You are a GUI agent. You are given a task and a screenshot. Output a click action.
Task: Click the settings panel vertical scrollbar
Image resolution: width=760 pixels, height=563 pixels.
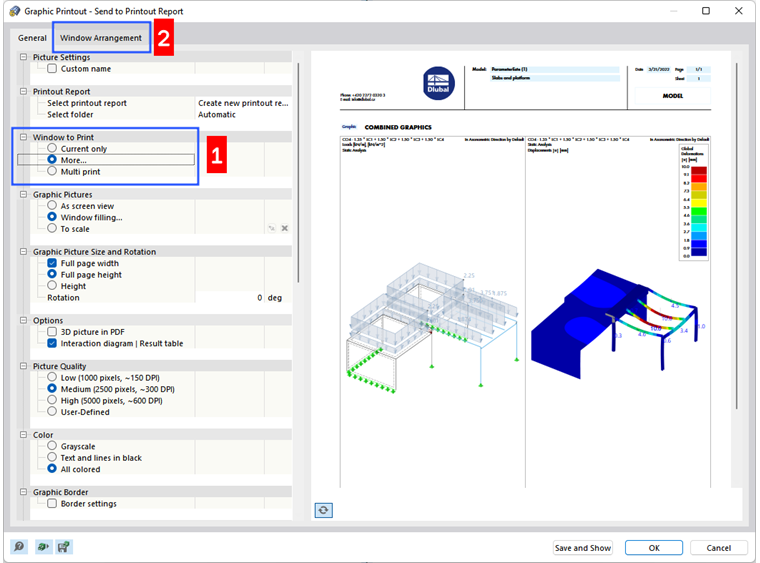pos(298,172)
